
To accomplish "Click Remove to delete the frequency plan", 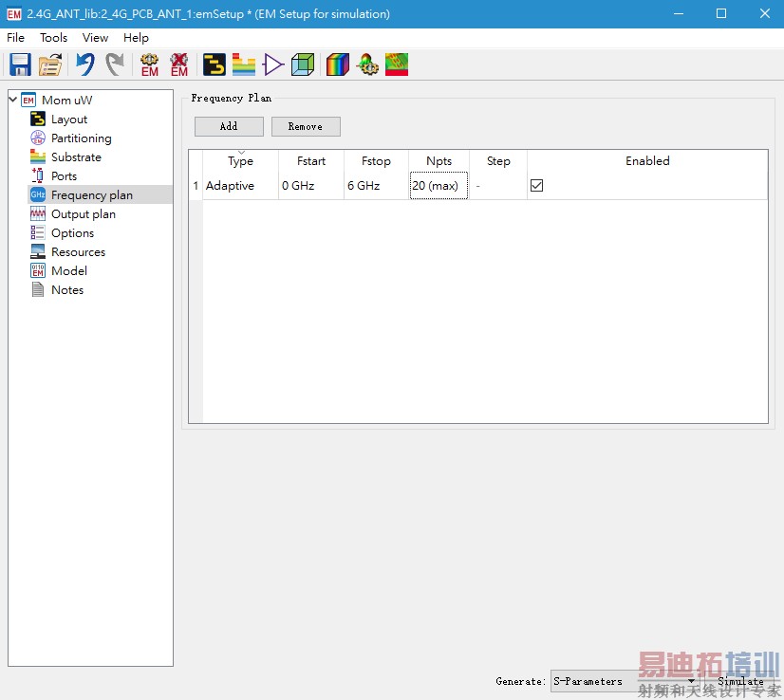I will click(306, 126).
